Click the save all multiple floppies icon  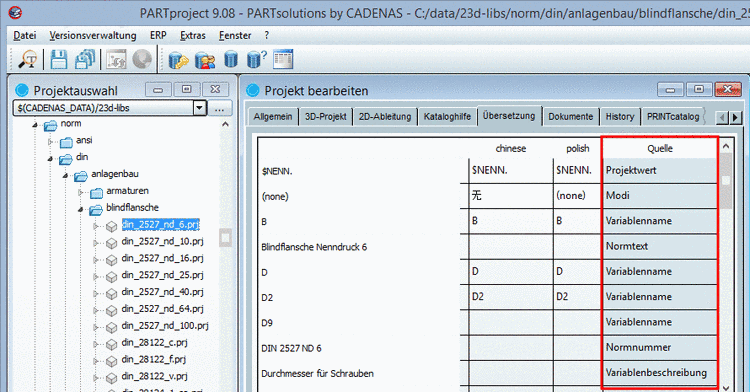click(85, 60)
